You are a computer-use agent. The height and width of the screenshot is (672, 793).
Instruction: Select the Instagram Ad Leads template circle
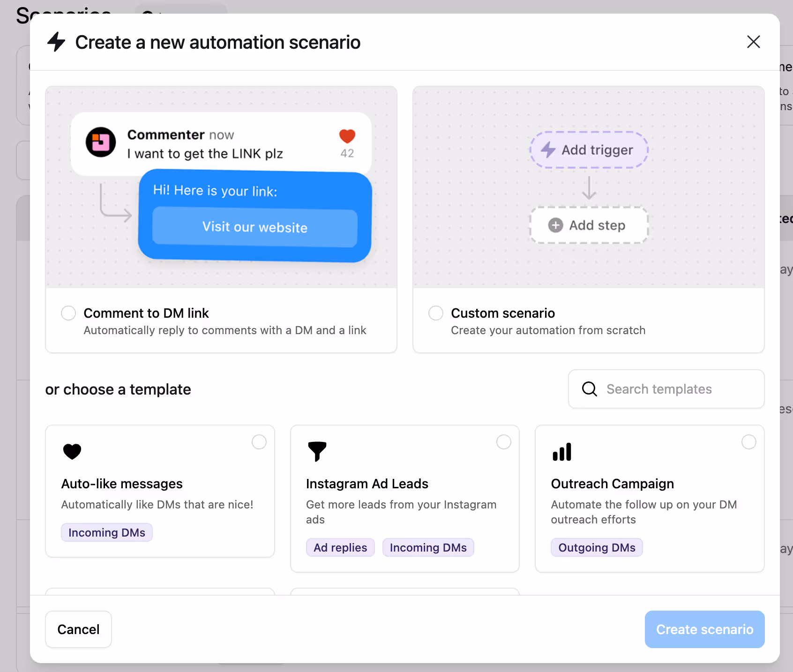point(504,441)
